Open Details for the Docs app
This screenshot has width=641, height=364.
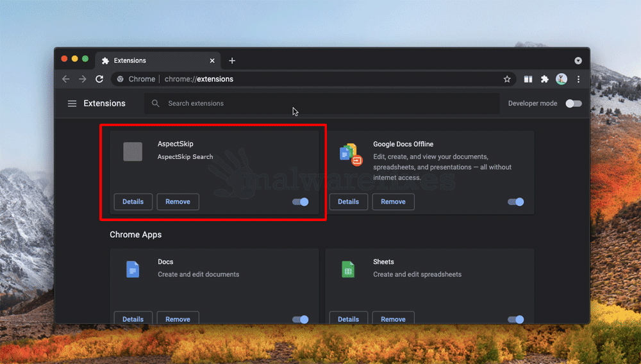pos(133,318)
